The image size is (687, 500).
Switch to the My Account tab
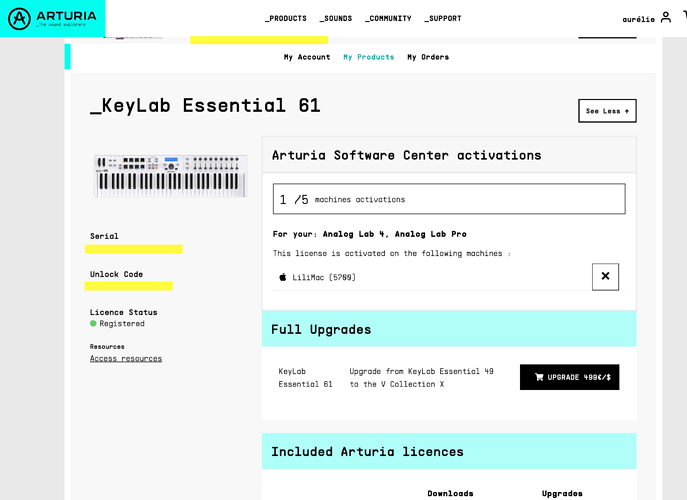click(307, 57)
